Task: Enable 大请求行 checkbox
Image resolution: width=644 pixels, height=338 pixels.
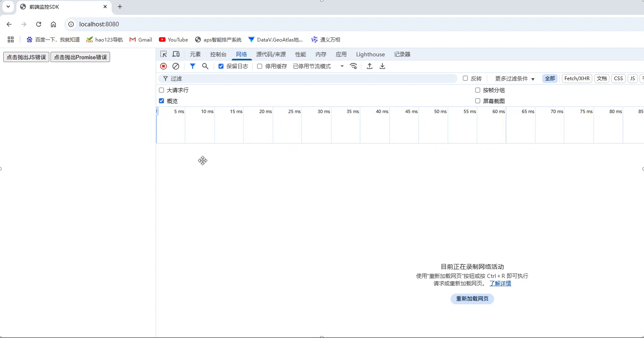Action: click(x=161, y=90)
